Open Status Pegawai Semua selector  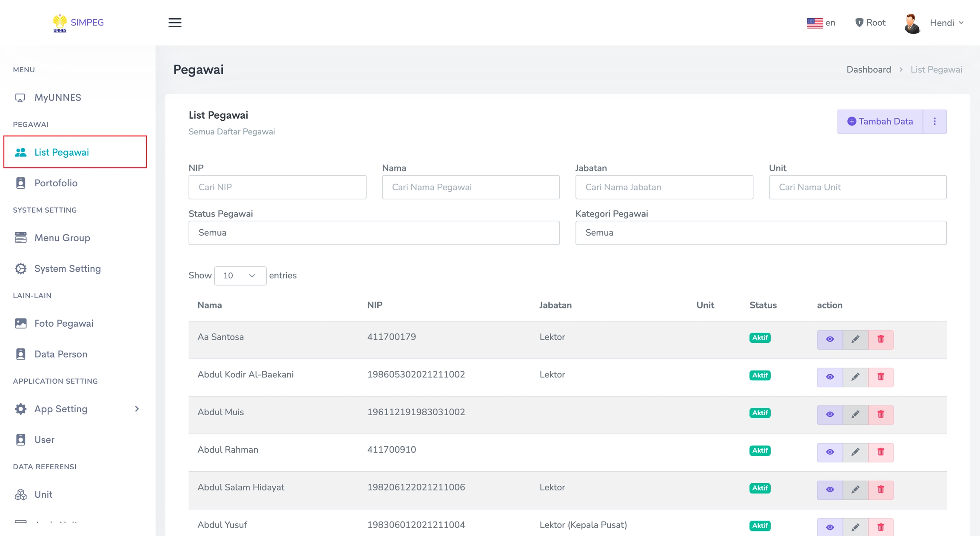[x=374, y=233]
